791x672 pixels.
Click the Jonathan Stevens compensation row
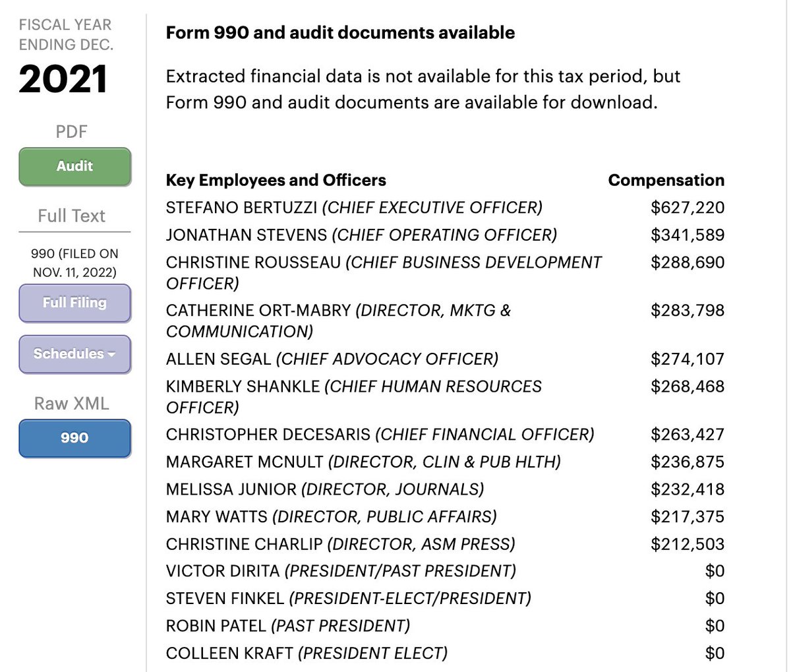pos(445,235)
